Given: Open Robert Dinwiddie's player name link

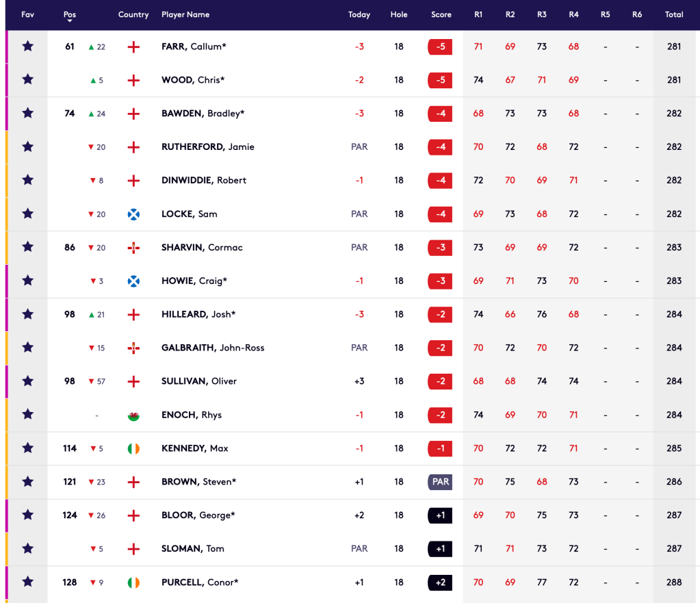Looking at the screenshot, I should [x=203, y=181].
